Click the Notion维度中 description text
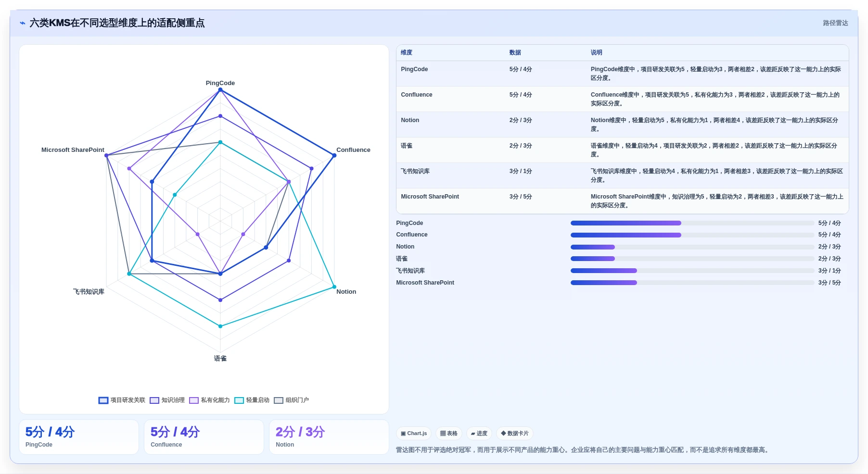 [715, 125]
